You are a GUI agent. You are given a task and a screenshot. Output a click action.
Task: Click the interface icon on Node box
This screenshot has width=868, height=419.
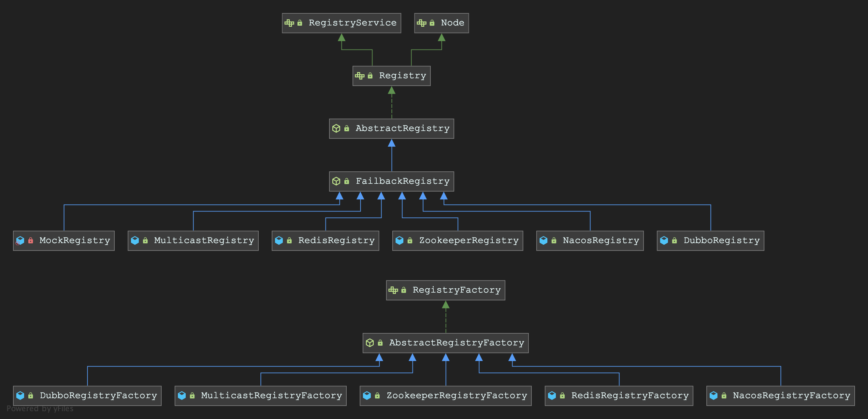(421, 23)
